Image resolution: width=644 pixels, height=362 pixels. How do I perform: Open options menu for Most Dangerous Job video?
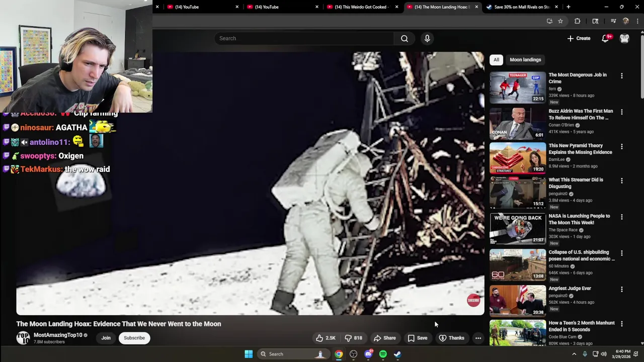click(621, 75)
